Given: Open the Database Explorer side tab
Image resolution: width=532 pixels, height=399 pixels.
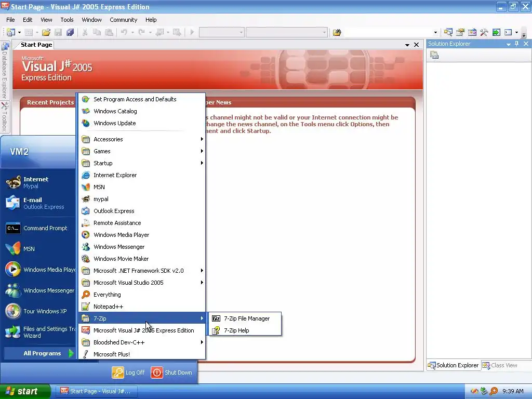Looking at the screenshot, I should point(5,70).
